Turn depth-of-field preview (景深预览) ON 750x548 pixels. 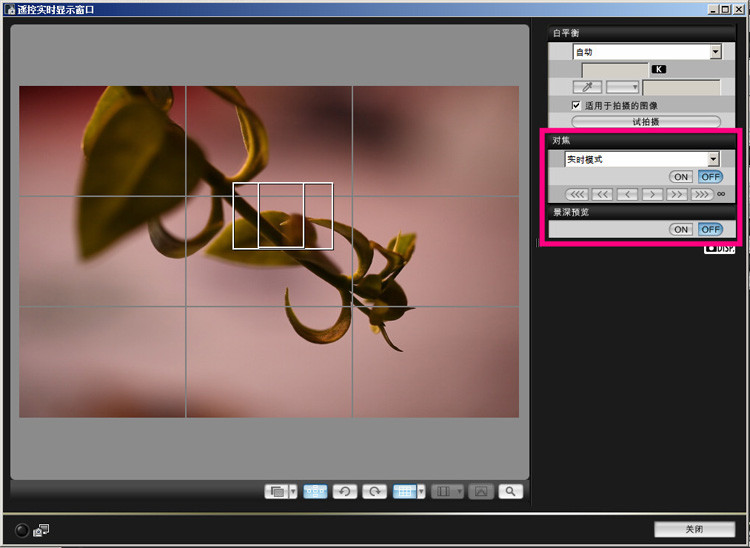(681, 229)
